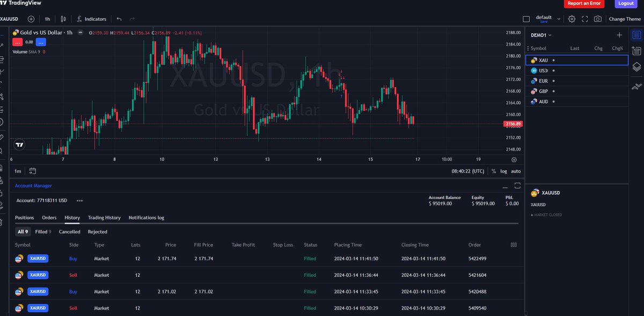The width and height of the screenshot is (644, 316).
Task: Switch to the Positions tab
Action: pyautogui.click(x=25, y=218)
